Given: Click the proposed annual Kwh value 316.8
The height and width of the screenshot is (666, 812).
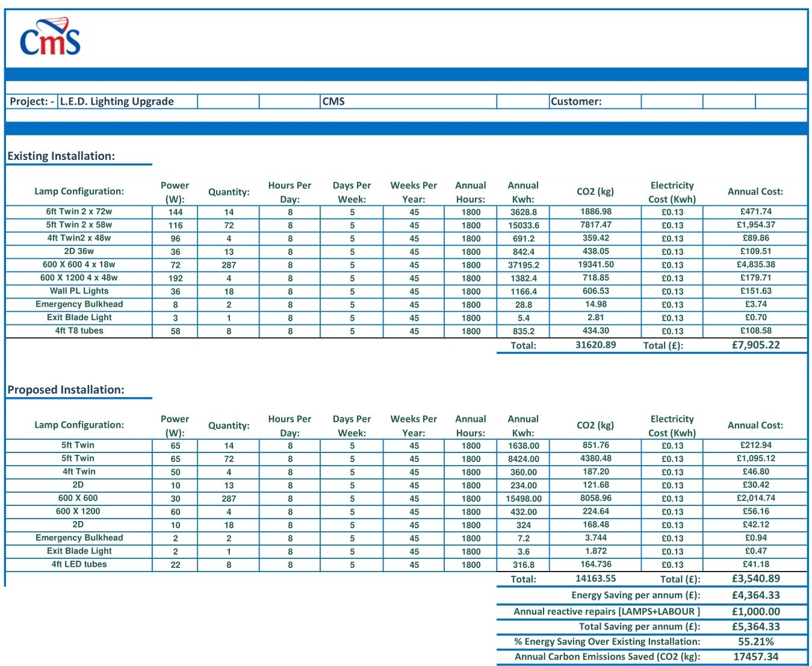Looking at the screenshot, I should click(x=524, y=565).
